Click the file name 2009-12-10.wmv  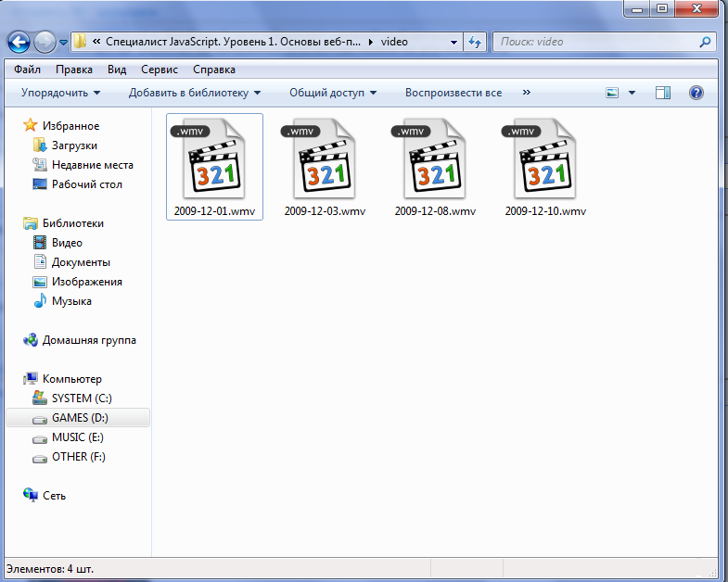tap(545, 211)
